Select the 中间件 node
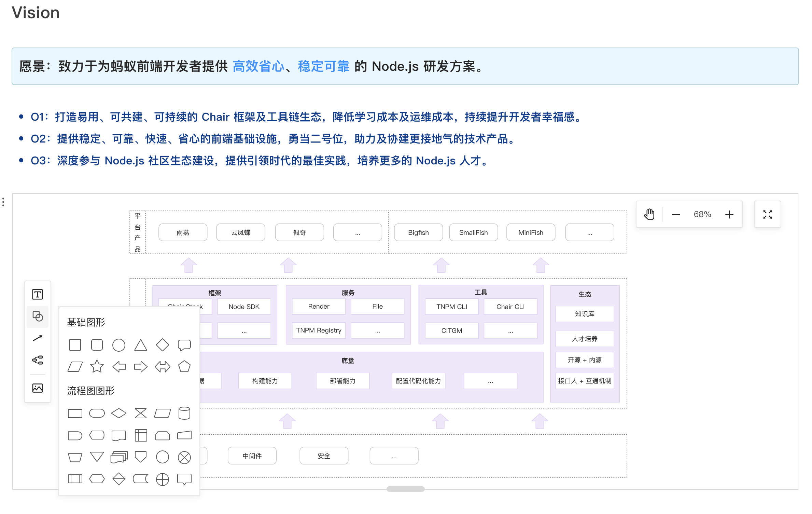Viewport: 812px width, 514px height. 252,456
